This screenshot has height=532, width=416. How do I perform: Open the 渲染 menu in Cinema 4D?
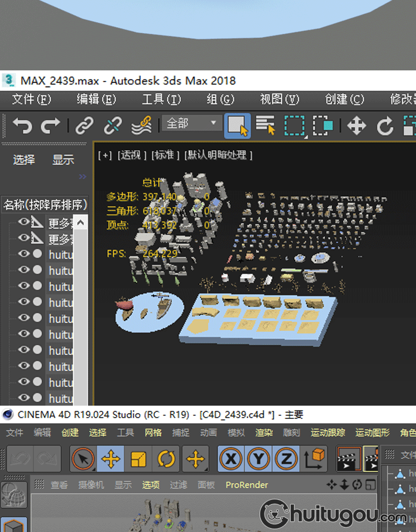tap(264, 433)
